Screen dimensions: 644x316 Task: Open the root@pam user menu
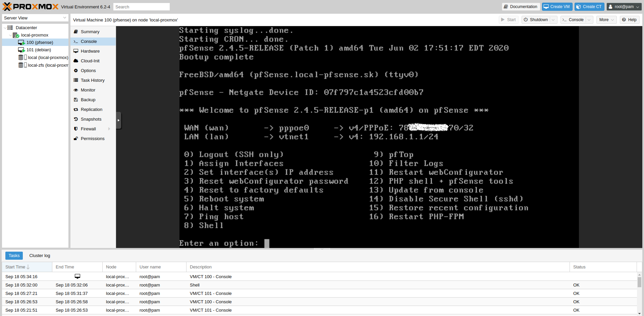[624, 7]
